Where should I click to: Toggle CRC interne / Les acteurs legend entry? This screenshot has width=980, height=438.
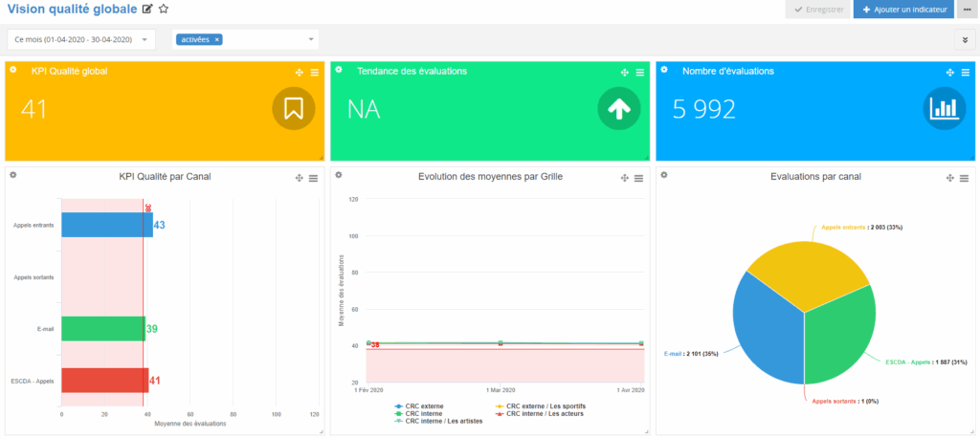540,413
